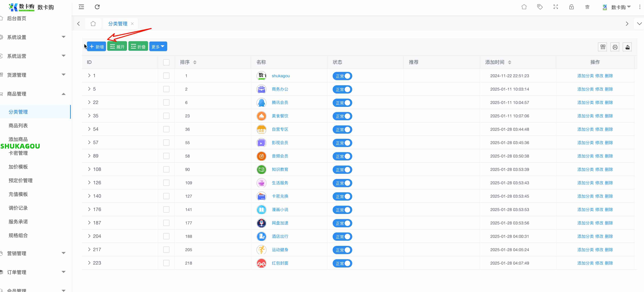Turn off status switch for 腾讯会员
Screen dimensions: 644x292
[x=342, y=103]
